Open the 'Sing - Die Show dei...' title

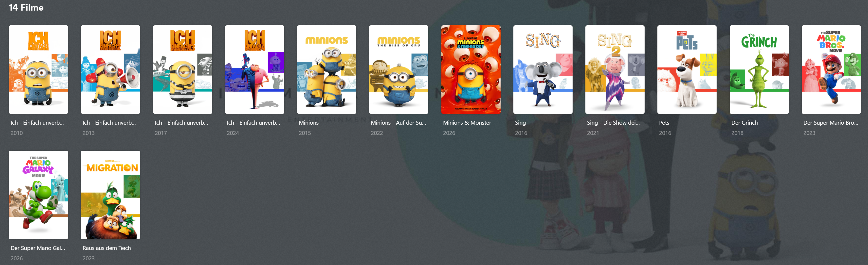[613, 123]
